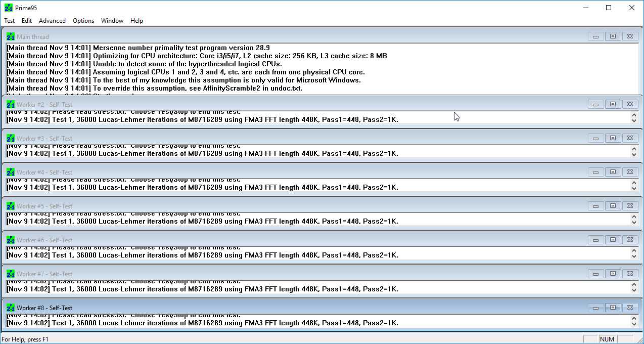Screen dimensions: 644x344
Task: Close the Worker #3 Self-Test window
Action: (629, 138)
